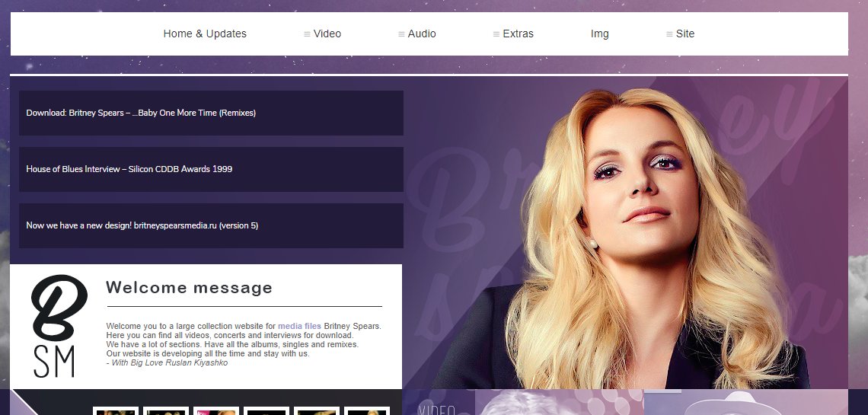
Task: Click the hamburger icon beside Site
Action: [669, 34]
